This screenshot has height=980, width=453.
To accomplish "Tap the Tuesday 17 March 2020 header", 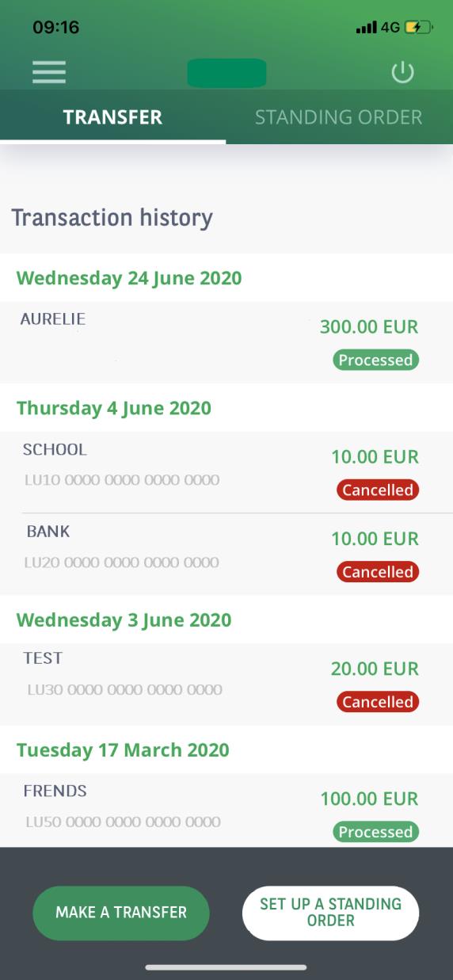I will click(x=123, y=750).
